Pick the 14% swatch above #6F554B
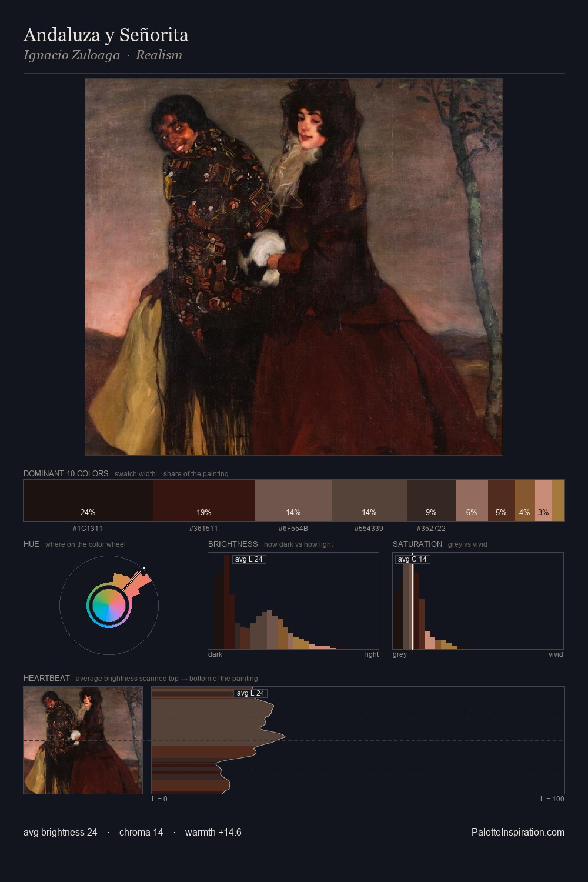The image size is (588, 882). [x=293, y=500]
